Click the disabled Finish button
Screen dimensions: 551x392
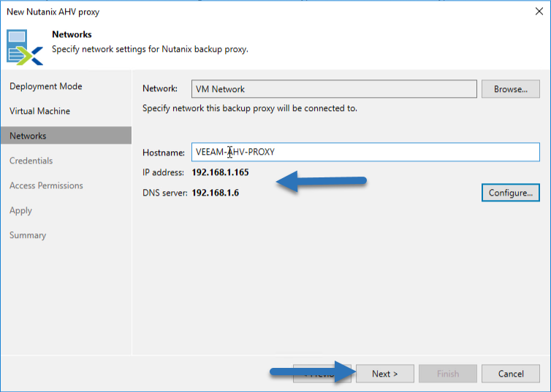coord(448,374)
